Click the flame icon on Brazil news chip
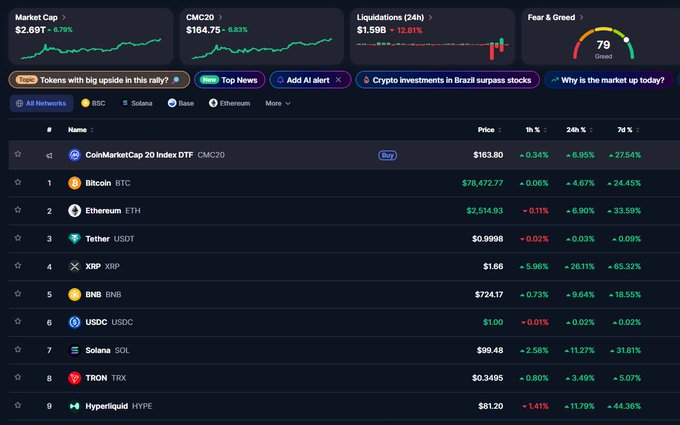The image size is (680, 425). pyautogui.click(x=366, y=80)
